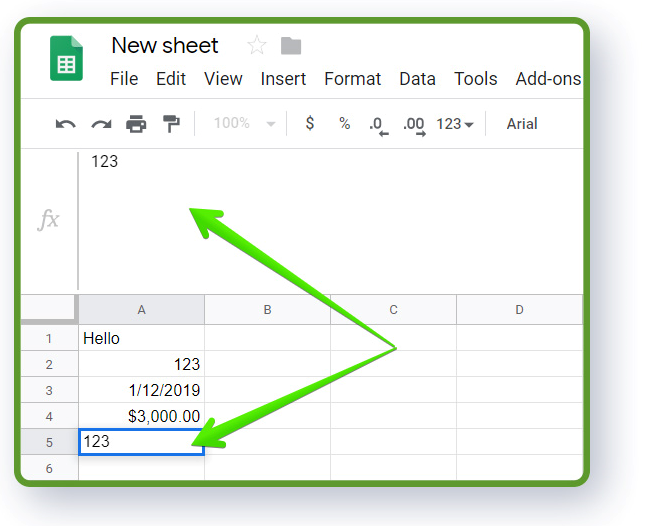Print the sheet using printer icon

[136, 124]
